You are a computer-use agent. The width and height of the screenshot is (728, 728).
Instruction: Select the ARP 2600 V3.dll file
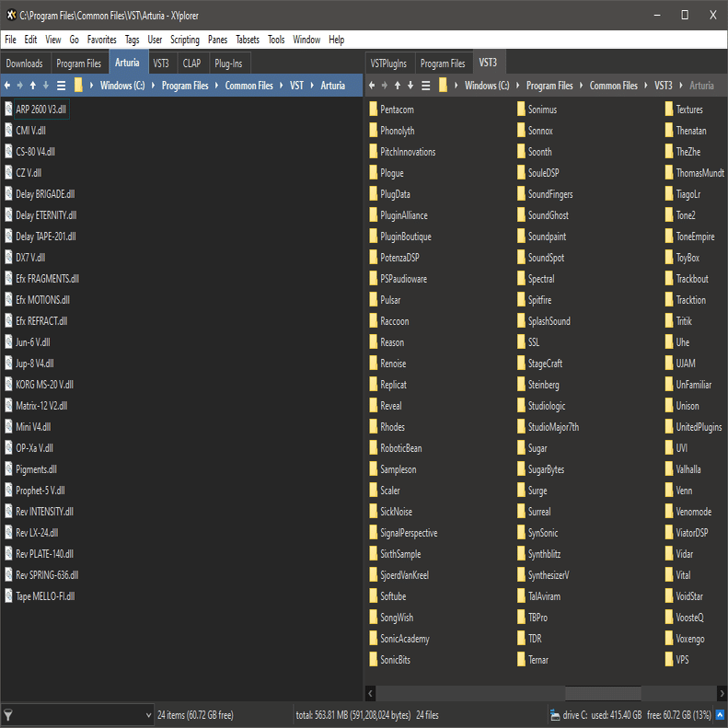(40, 110)
